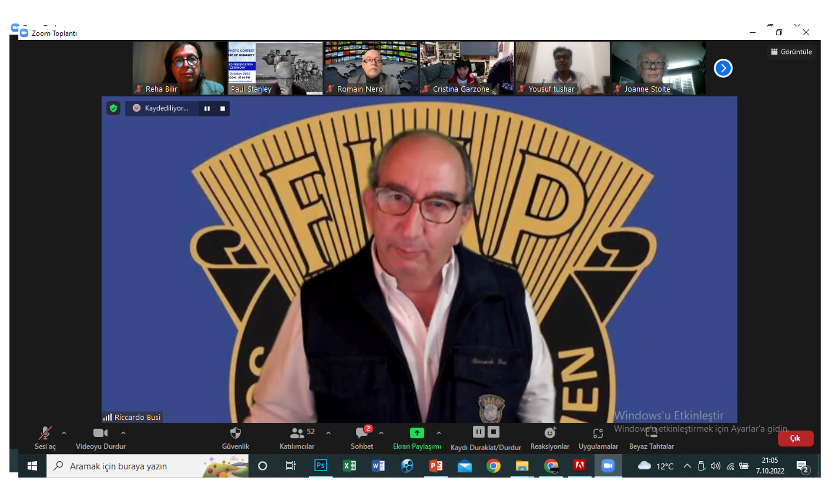Open notification center in taskbar

coord(803,466)
